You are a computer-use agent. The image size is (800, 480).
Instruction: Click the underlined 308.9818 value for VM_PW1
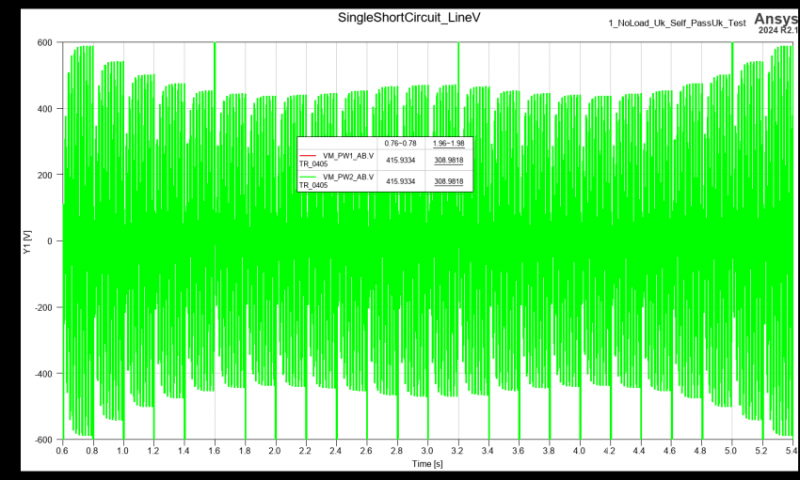coord(447,160)
